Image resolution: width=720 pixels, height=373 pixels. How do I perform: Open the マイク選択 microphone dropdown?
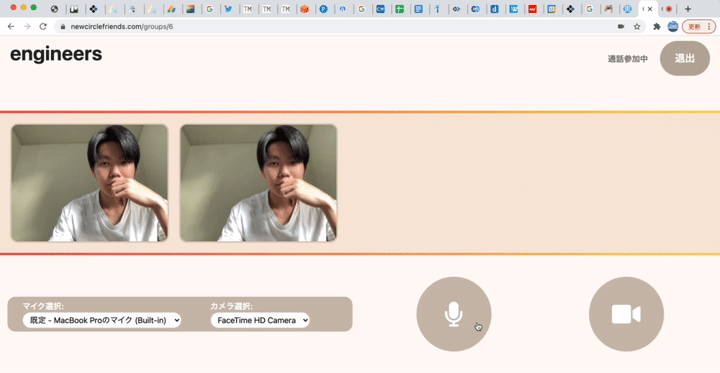(102, 320)
